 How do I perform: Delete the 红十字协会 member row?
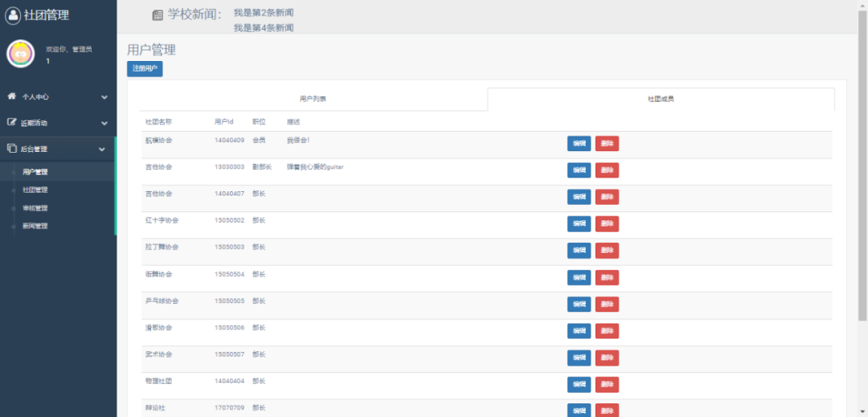[608, 224]
